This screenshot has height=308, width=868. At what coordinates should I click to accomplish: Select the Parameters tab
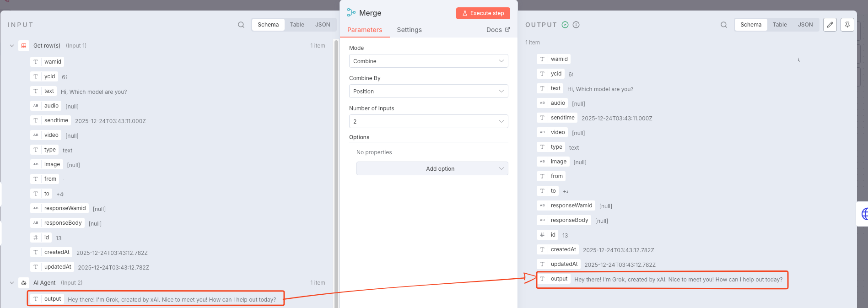[365, 30]
